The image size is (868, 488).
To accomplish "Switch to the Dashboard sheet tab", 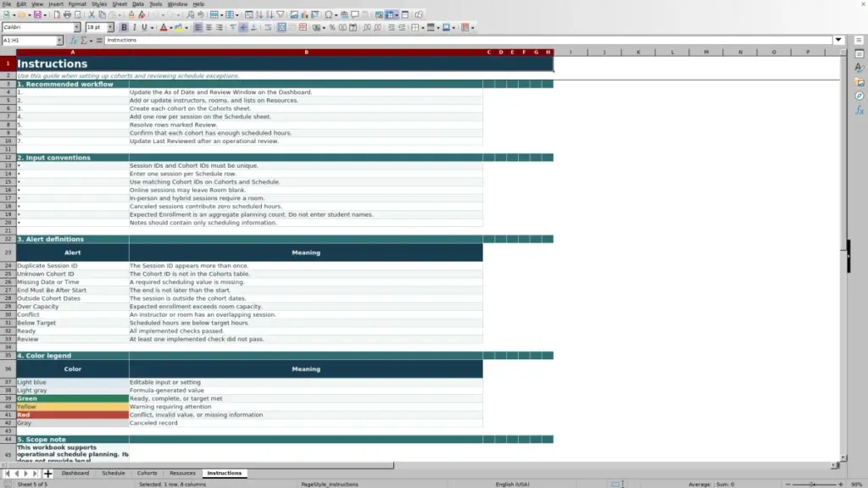I will (75, 473).
